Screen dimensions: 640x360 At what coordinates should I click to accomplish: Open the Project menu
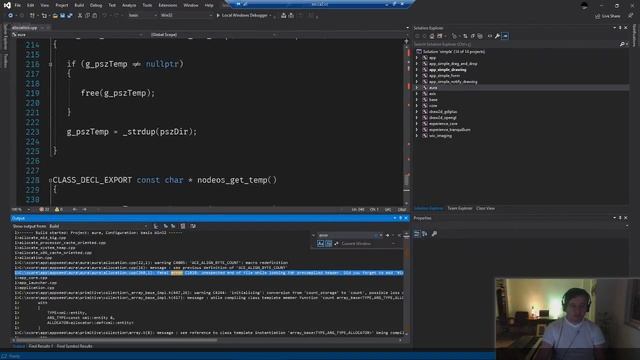62,5
